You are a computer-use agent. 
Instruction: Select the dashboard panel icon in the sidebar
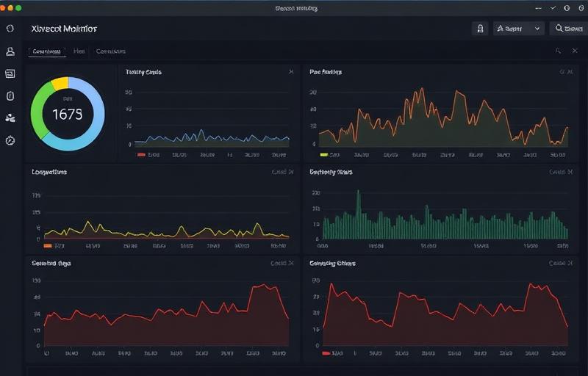point(10,73)
